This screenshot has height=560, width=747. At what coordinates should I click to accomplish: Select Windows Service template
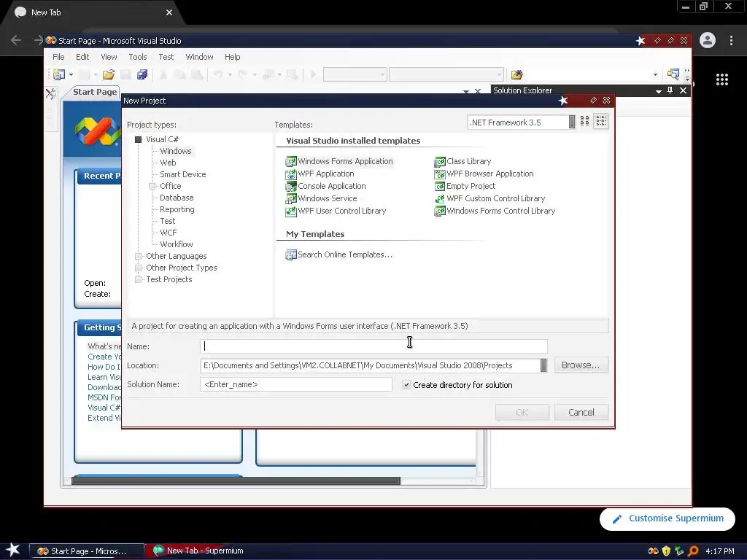coord(321,198)
